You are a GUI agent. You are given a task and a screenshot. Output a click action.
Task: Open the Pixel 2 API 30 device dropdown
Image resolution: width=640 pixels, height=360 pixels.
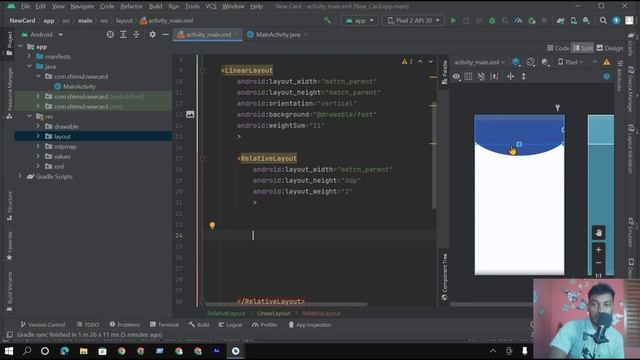[x=413, y=20]
